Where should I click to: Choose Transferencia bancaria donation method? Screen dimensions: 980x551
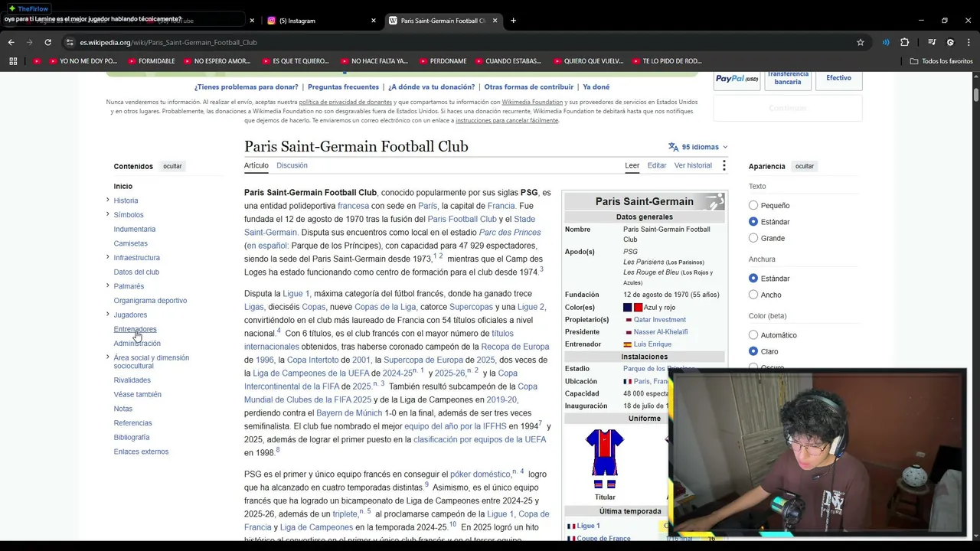point(788,79)
